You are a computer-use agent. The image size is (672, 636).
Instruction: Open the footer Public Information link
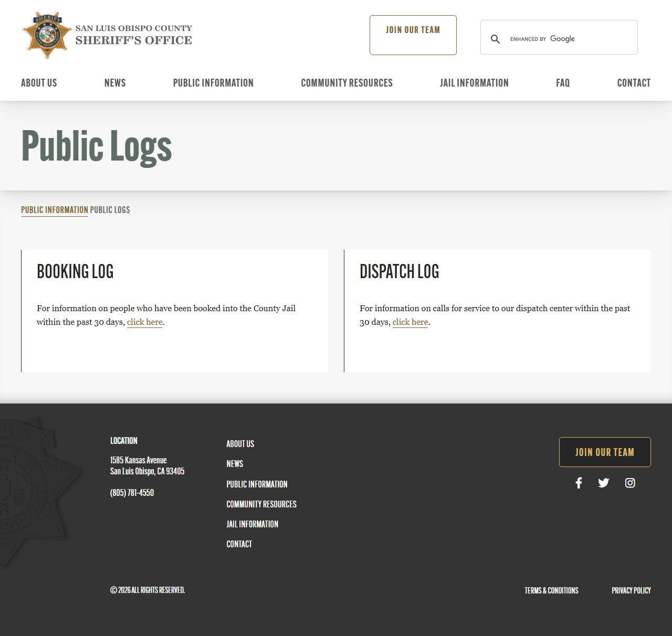[x=257, y=484]
